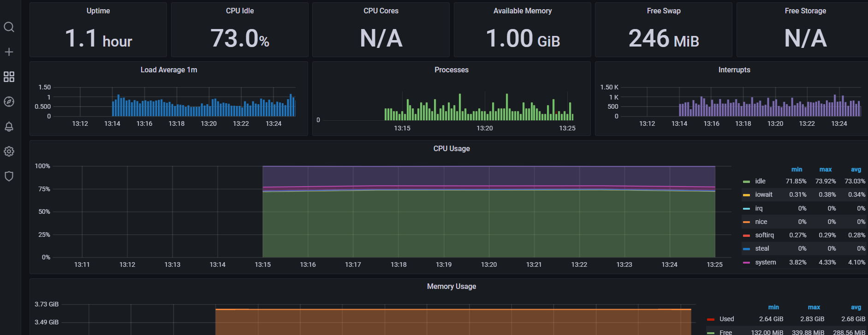Click the purple Interrupts bar chart
Viewport: 868px width, 335px height.
[770, 106]
